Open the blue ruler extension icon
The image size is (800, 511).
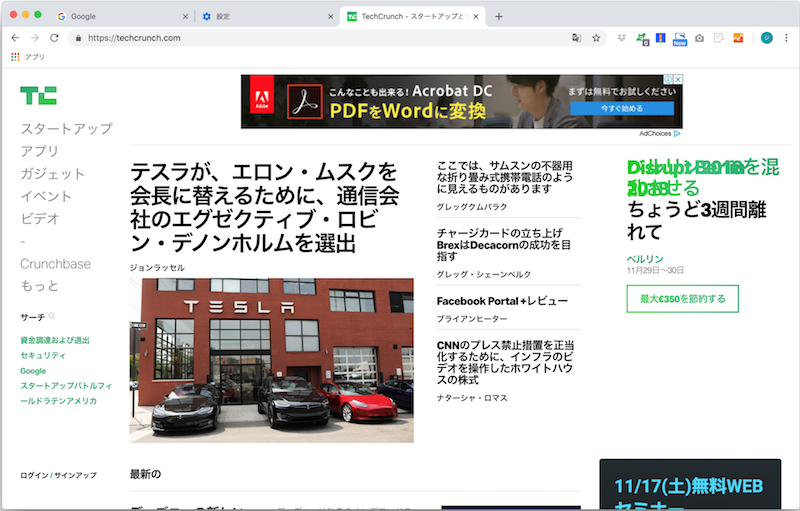point(661,38)
